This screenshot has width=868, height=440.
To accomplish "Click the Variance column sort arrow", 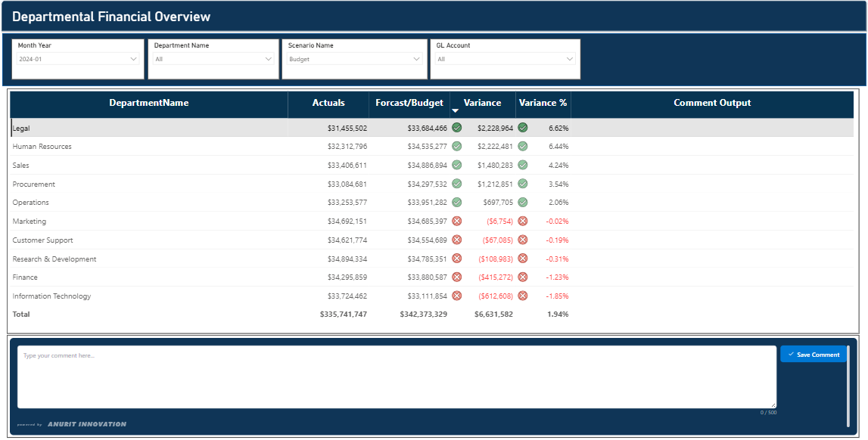I will [456, 110].
